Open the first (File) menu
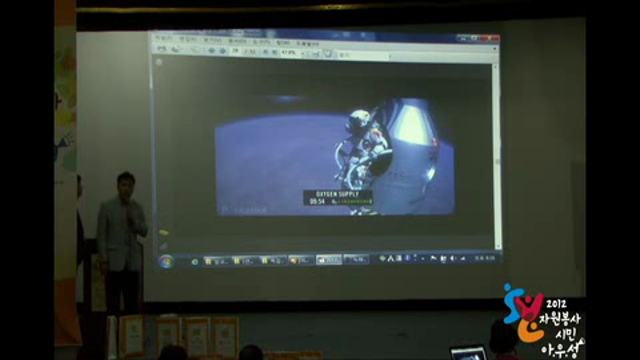This screenshot has width=640, height=360. click(x=163, y=38)
